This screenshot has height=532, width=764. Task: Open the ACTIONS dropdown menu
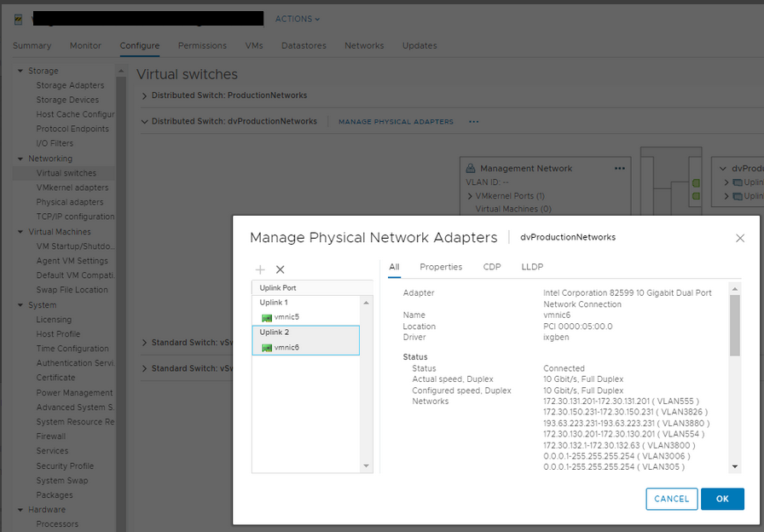point(298,19)
